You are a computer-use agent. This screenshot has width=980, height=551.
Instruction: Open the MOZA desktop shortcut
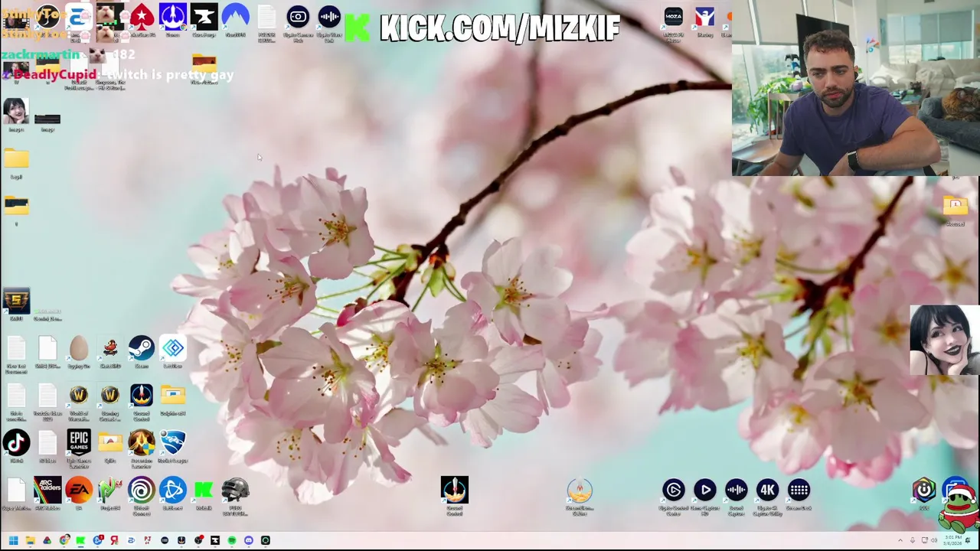tap(674, 17)
